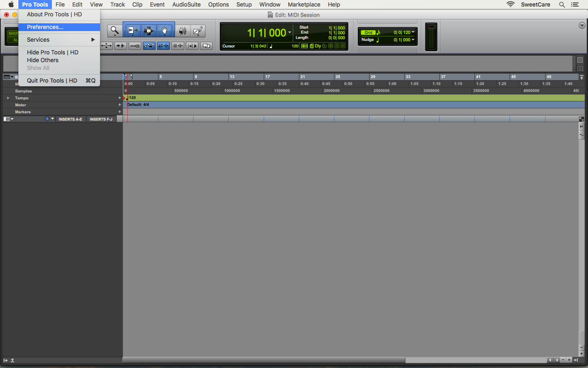Open the main counter format dropdown
Viewport: 588px width, 368px height.
290,33
